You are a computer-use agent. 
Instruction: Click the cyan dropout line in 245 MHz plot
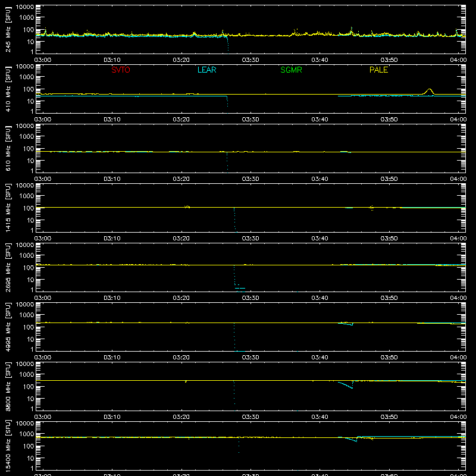228,45
